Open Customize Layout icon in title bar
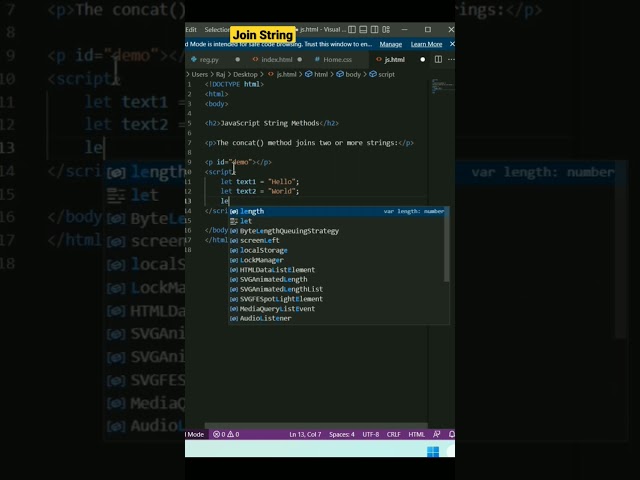 pos(386,29)
